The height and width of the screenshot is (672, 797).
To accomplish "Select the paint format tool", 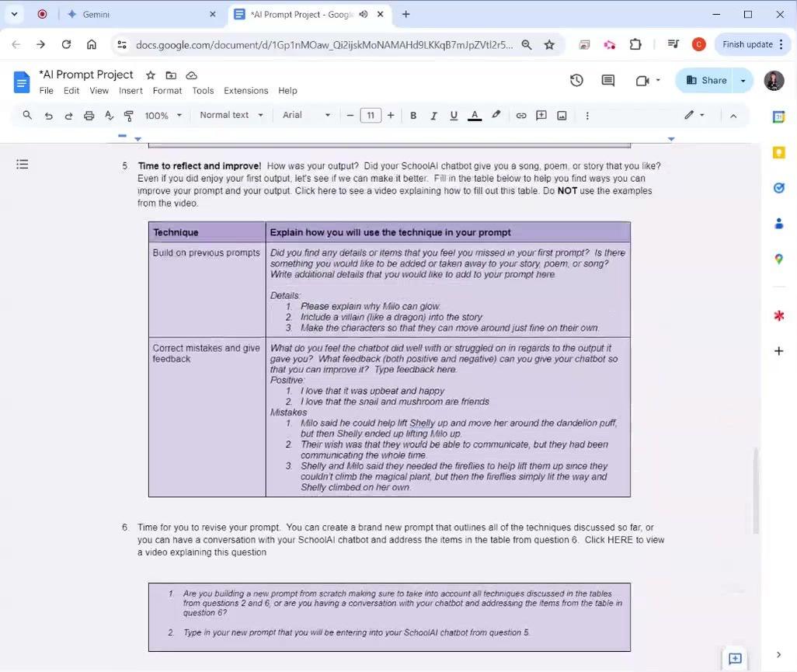I will click(x=129, y=116).
